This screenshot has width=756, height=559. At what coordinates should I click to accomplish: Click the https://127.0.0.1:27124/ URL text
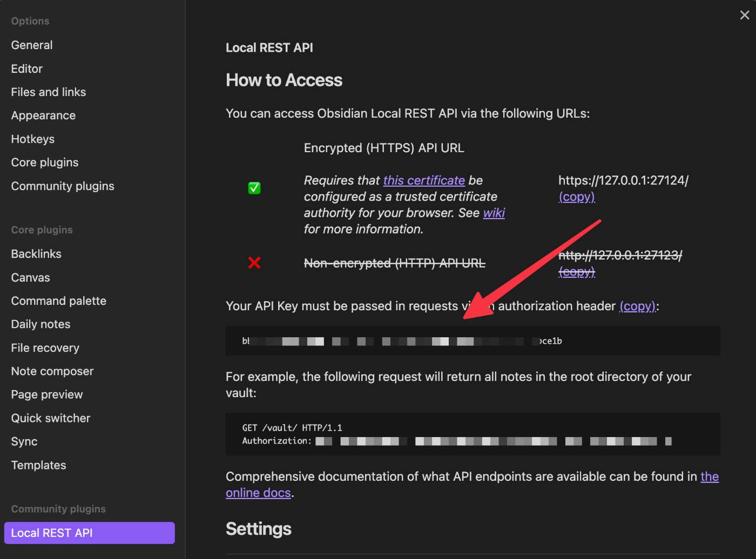click(x=623, y=180)
